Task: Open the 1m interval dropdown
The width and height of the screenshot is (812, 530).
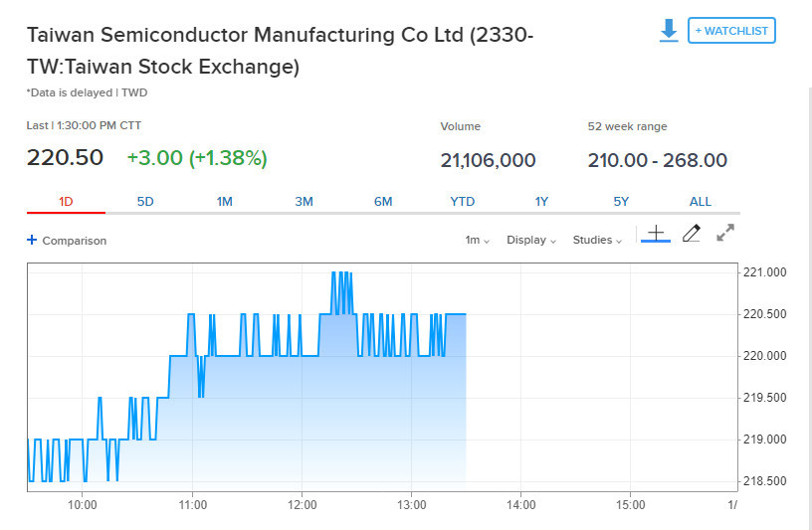Action: click(x=477, y=241)
